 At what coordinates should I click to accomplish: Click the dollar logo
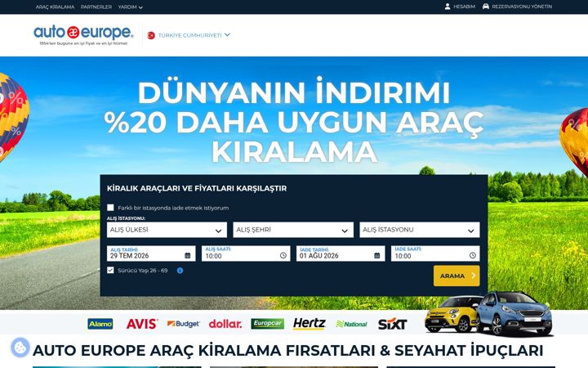coord(225,324)
